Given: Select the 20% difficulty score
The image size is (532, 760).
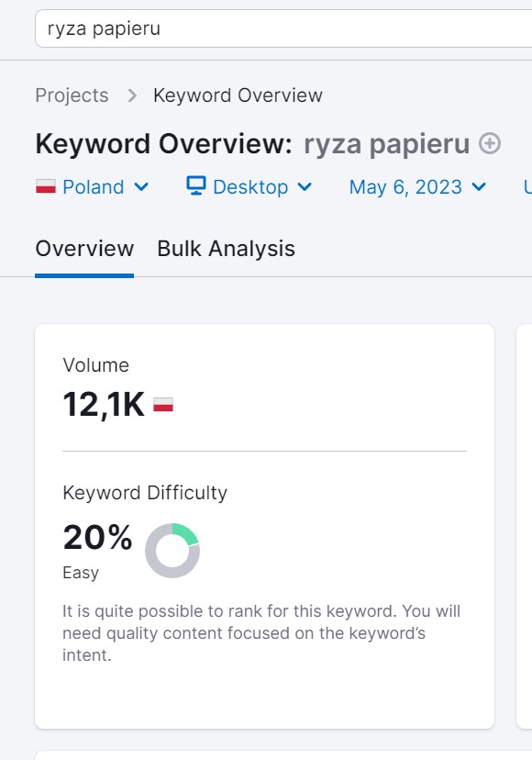Looking at the screenshot, I should [97, 538].
